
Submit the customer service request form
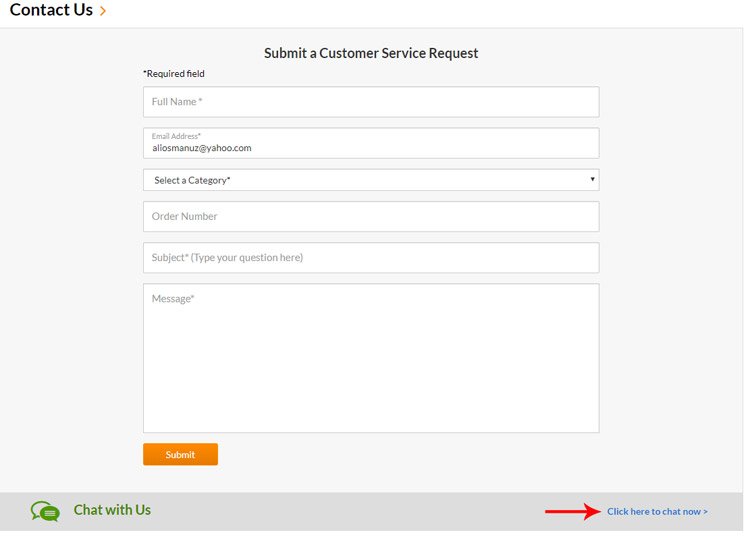(x=180, y=454)
